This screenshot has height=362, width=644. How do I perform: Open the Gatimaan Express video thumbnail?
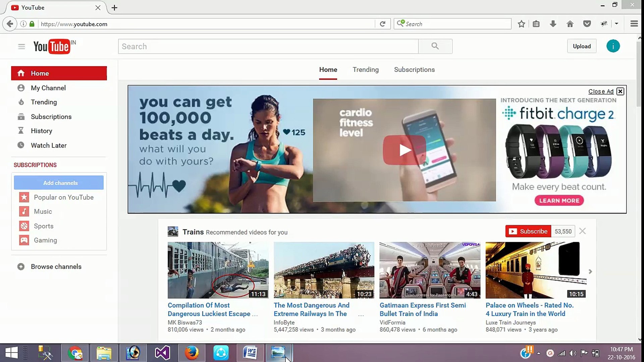pyautogui.click(x=430, y=270)
